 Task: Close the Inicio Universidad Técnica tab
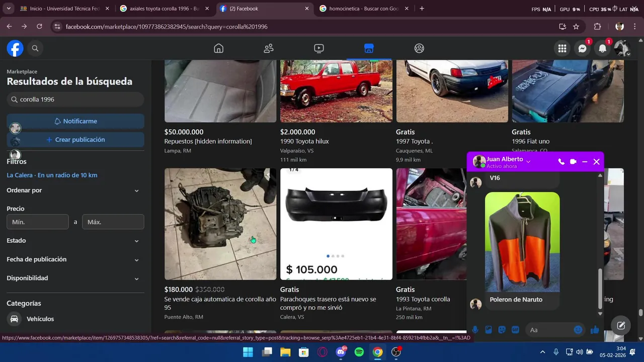[107, 9]
